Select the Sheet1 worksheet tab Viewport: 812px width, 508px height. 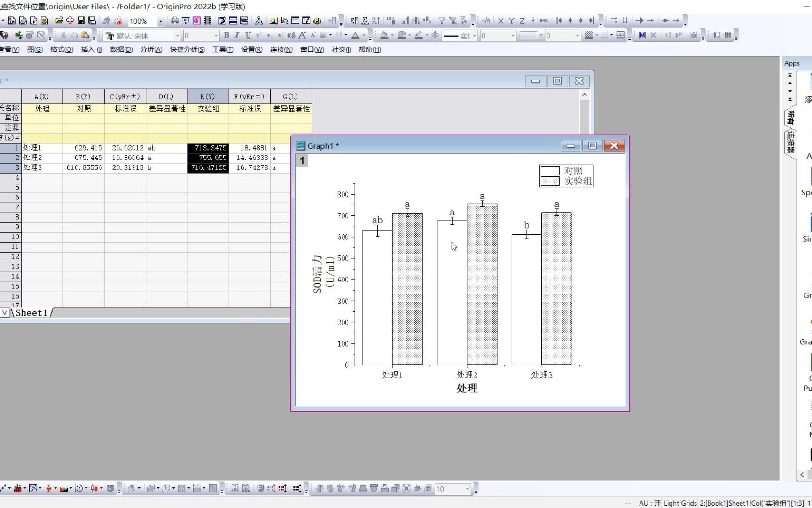tap(31, 313)
